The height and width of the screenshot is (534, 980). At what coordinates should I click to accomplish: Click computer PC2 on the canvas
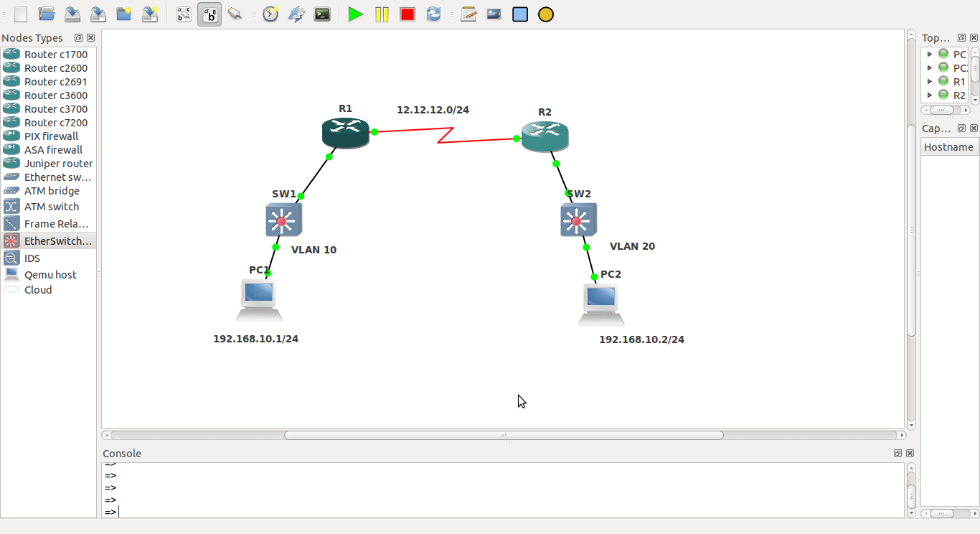point(601,305)
